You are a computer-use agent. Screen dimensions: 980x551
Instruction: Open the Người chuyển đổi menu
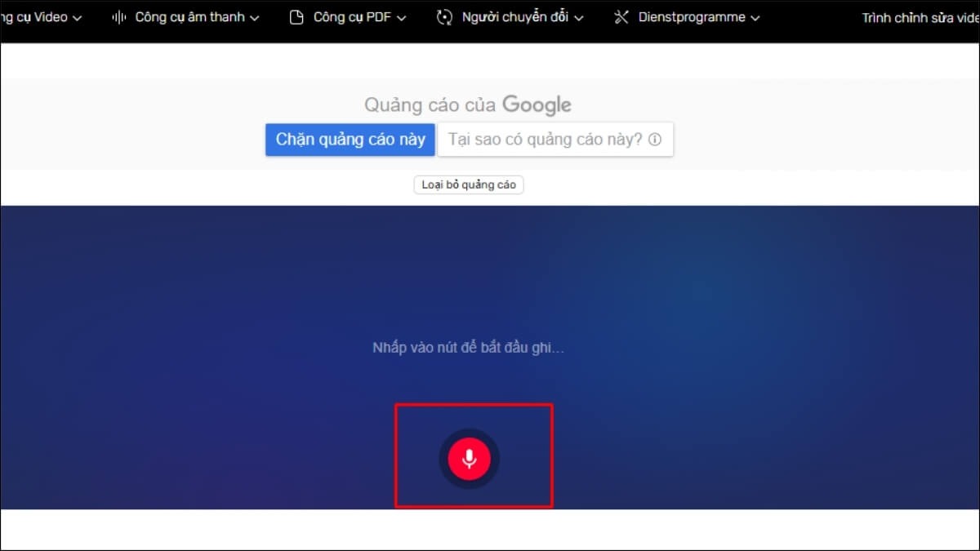[x=510, y=17]
